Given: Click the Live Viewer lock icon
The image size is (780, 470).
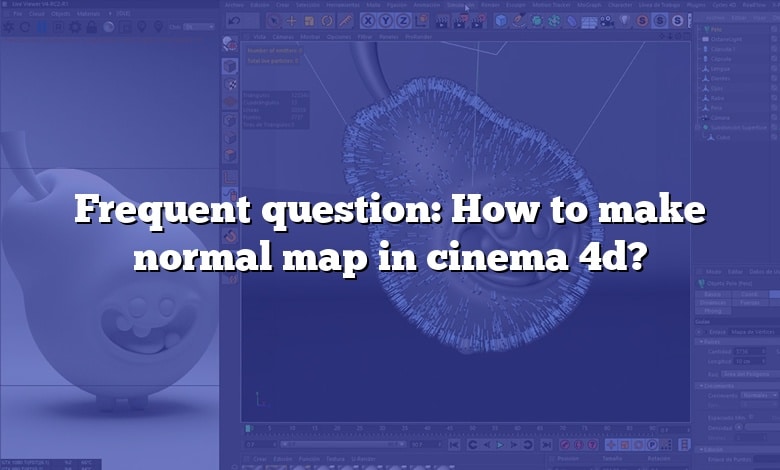Looking at the screenshot, I should coord(92,27).
